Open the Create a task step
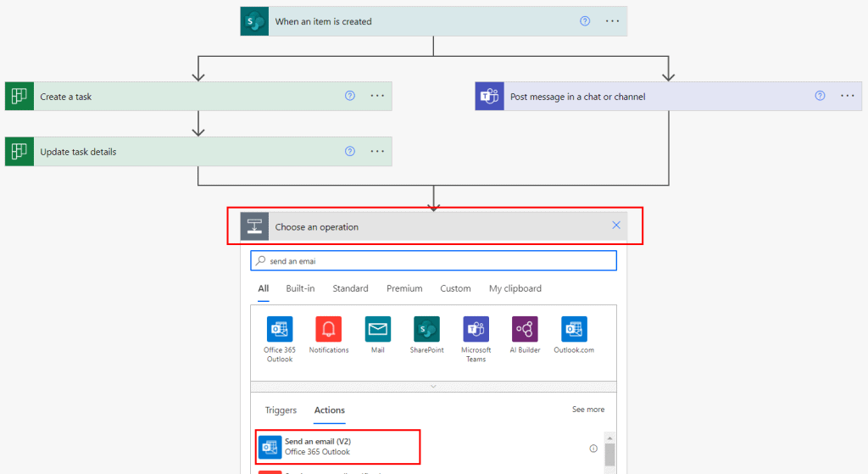Screen dimensions: 868x474 pyautogui.click(x=198, y=97)
